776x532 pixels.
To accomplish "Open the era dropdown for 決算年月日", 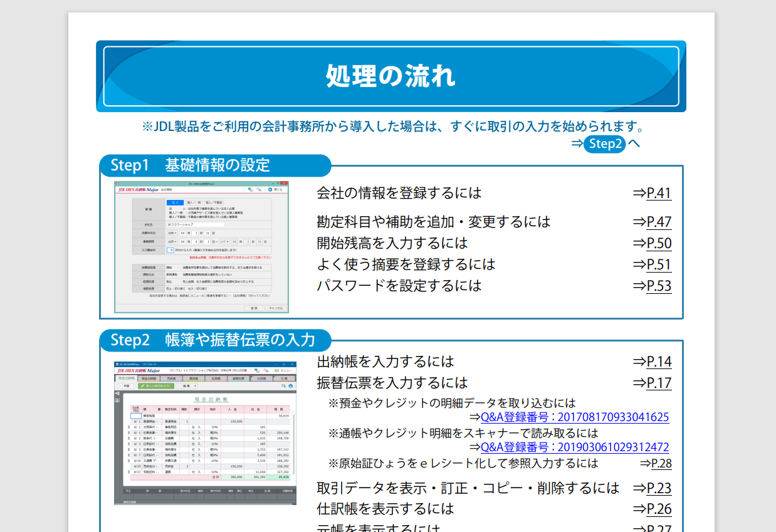I will (172, 233).
